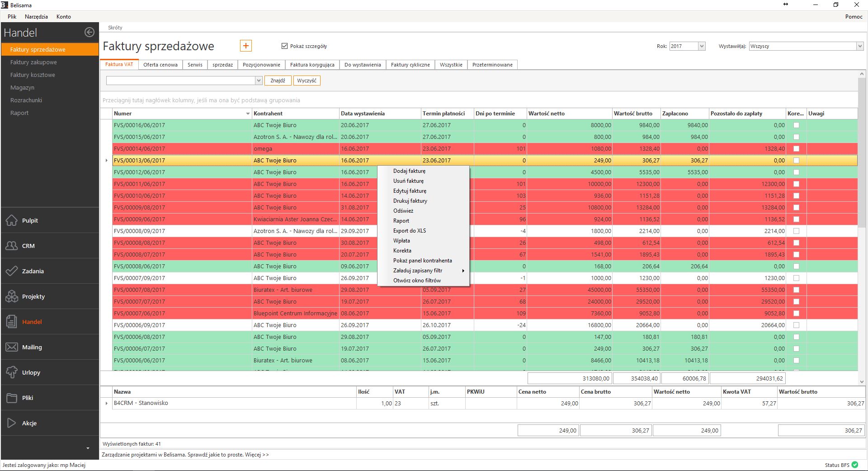Switch to the Przeterminowane tab
The width and height of the screenshot is (868, 471).
coord(492,65)
